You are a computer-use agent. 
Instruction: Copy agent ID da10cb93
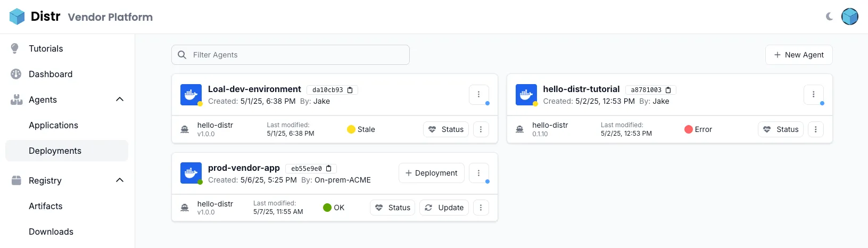pyautogui.click(x=350, y=90)
